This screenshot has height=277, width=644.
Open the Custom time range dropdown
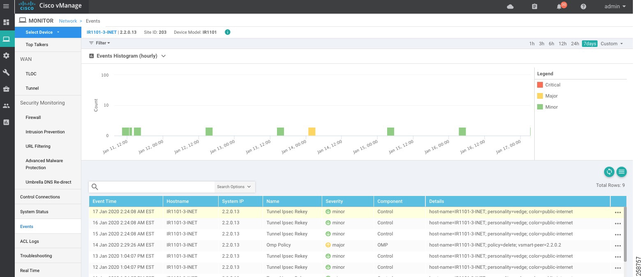[612, 44]
